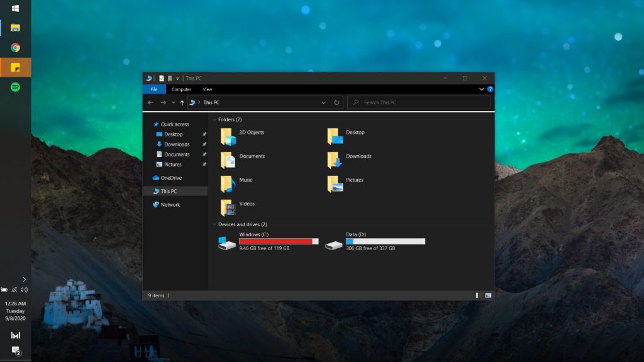Click the Properties quick access toolbar icon
Viewport: 644px width, 362px height.
pyautogui.click(x=162, y=79)
